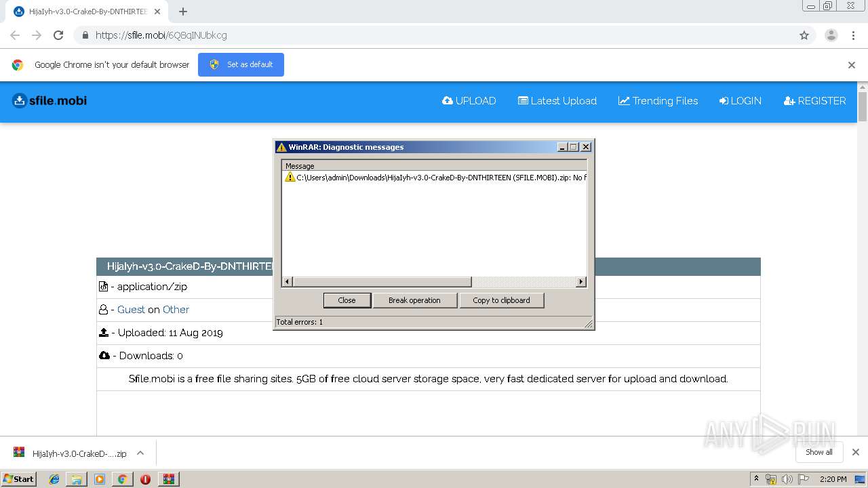Image resolution: width=868 pixels, height=488 pixels.
Task: Show hidden system tray icons
Action: click(x=756, y=479)
